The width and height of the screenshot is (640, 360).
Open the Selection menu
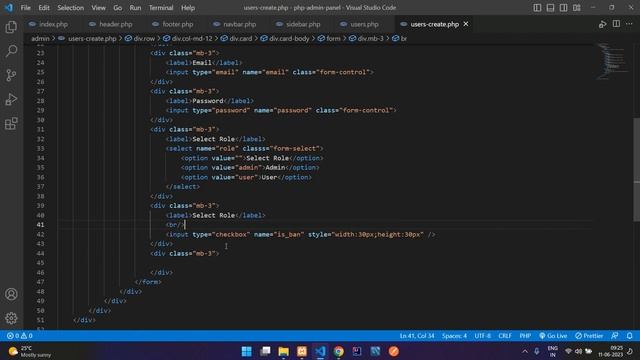[70, 8]
